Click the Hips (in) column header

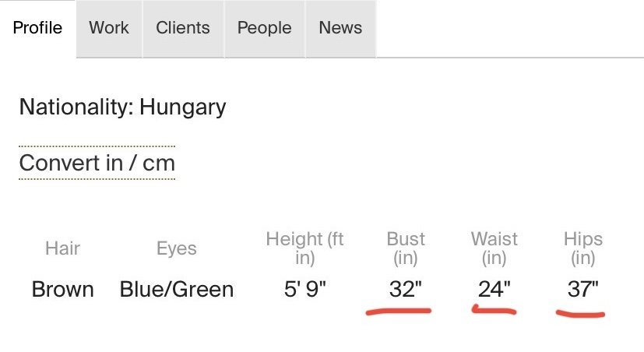[x=582, y=248]
